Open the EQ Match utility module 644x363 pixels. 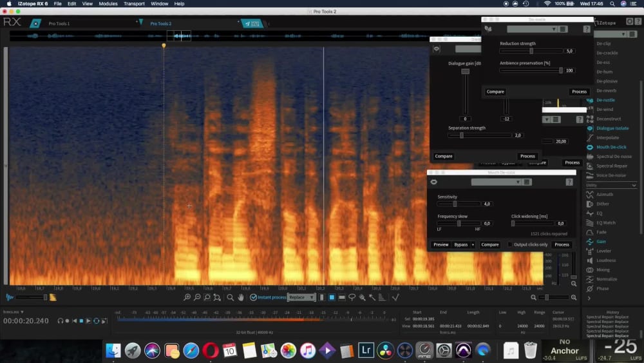coord(606,223)
